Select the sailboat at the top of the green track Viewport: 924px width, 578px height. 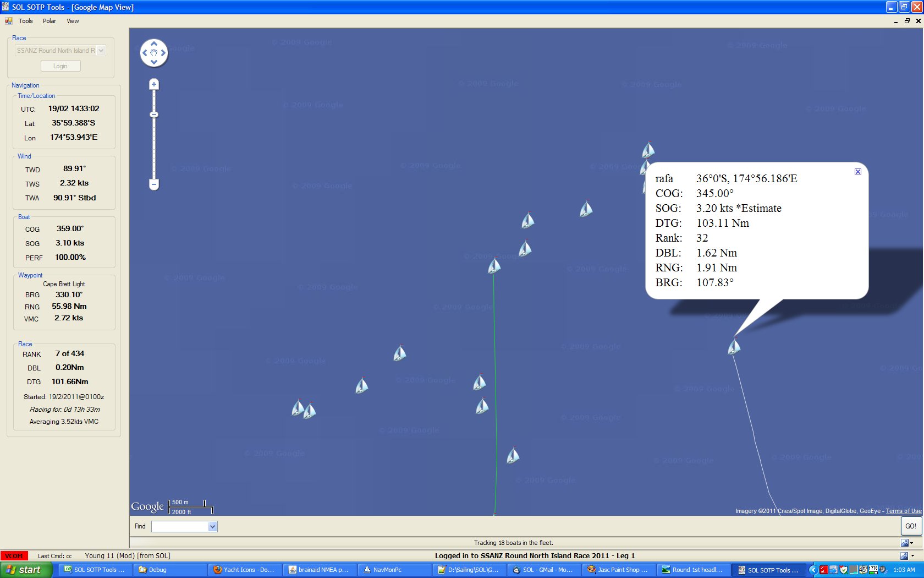[494, 266]
